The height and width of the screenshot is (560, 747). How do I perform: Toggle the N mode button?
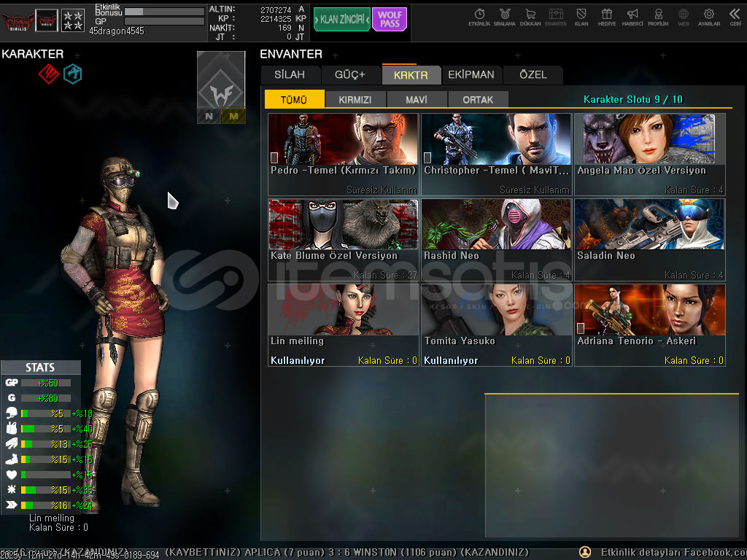[x=209, y=116]
